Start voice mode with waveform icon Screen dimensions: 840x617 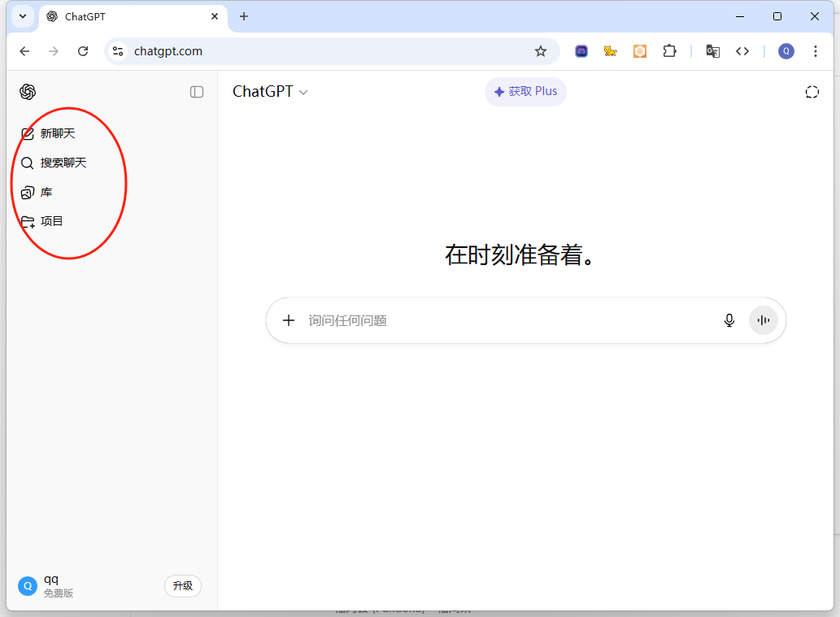[x=764, y=320]
